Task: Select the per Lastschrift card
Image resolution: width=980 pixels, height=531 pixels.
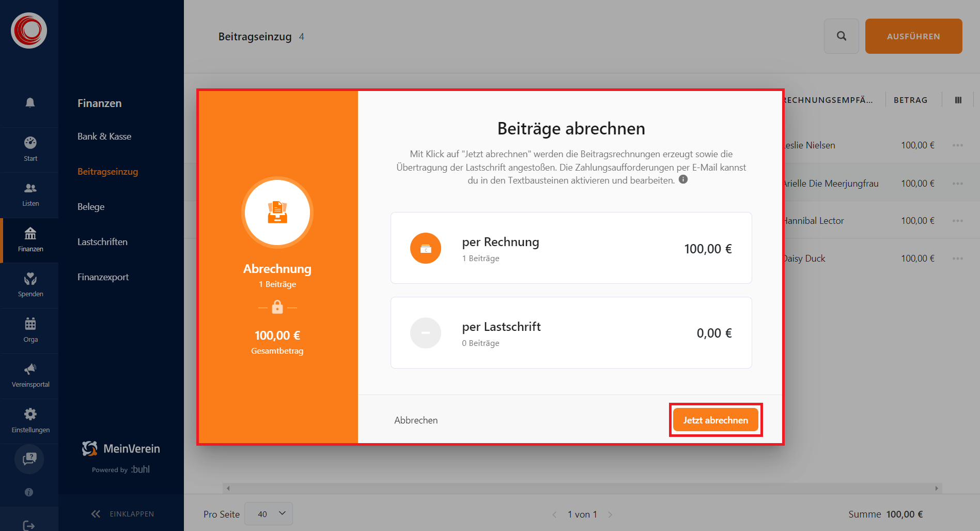Action: [x=571, y=332]
